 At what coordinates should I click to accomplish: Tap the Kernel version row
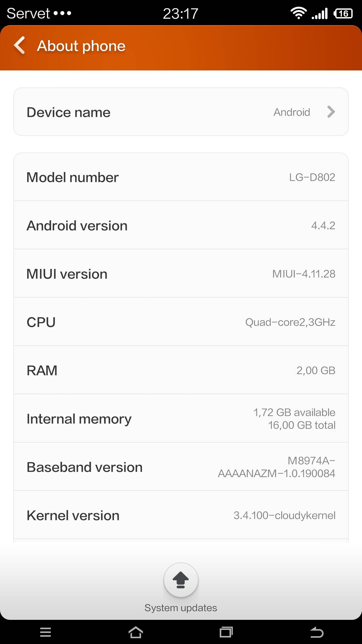(x=181, y=515)
